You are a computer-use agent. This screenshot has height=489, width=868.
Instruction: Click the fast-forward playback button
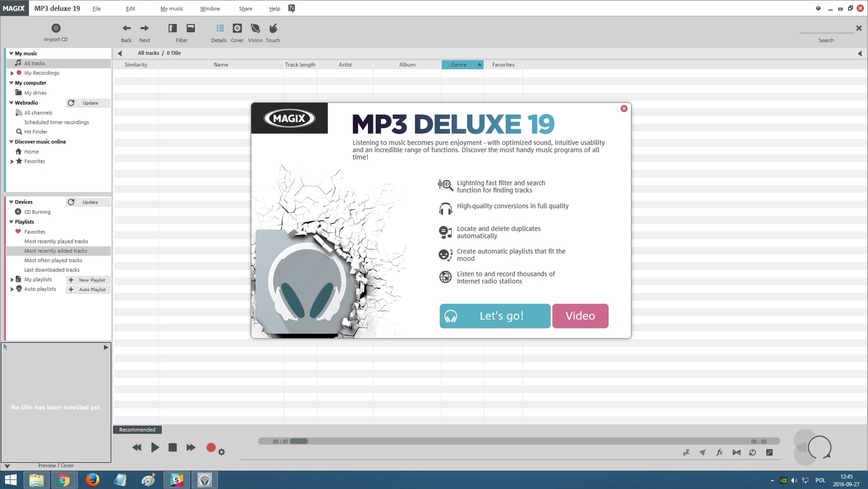point(191,448)
